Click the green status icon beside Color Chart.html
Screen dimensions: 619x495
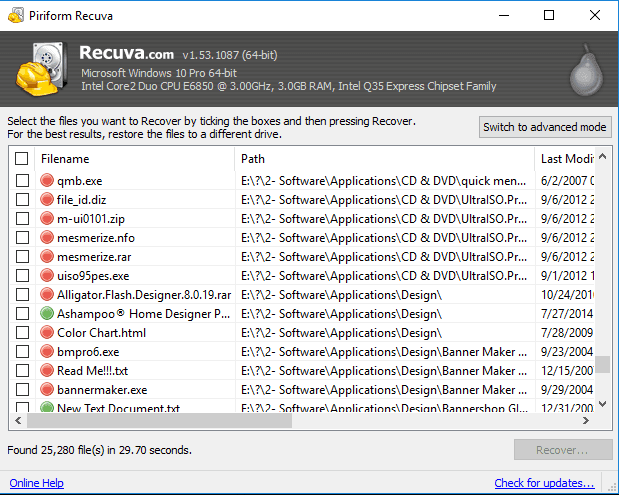47,333
